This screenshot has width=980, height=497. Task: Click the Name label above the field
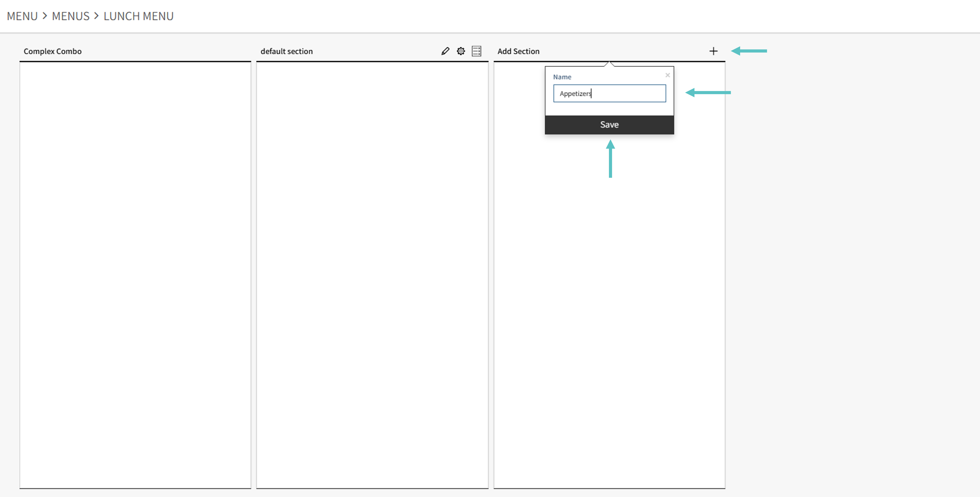[562, 77]
